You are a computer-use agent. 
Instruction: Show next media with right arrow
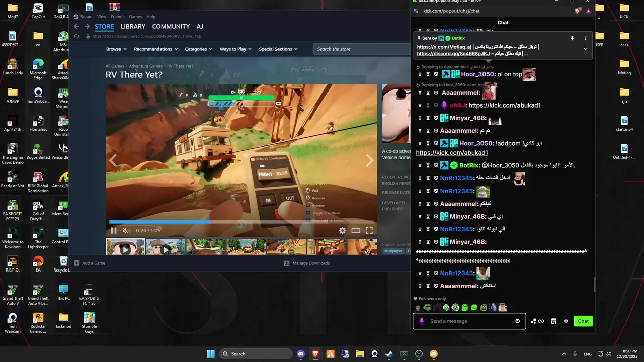coord(370,160)
